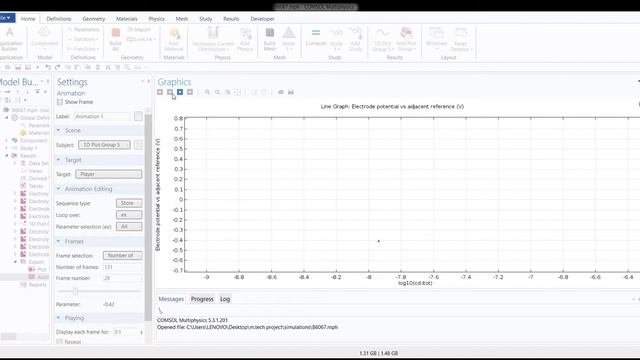
Task: Click the Frame number field
Action: (122, 278)
